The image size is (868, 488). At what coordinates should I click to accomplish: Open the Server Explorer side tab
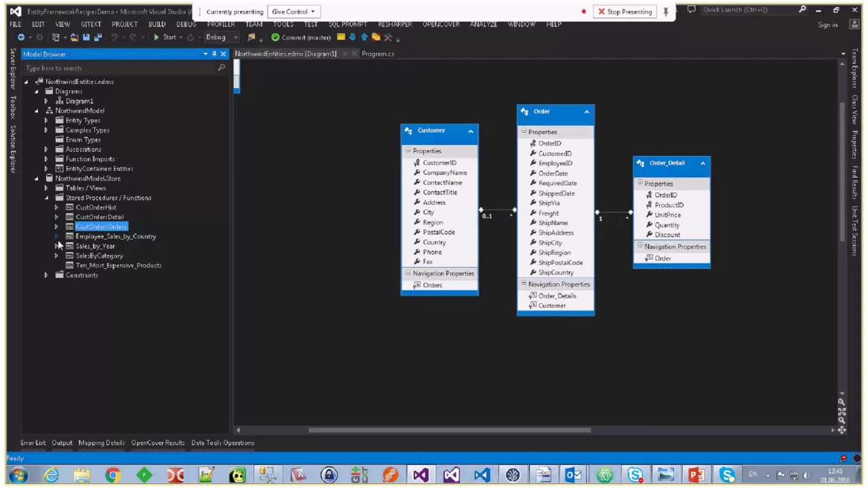12,68
